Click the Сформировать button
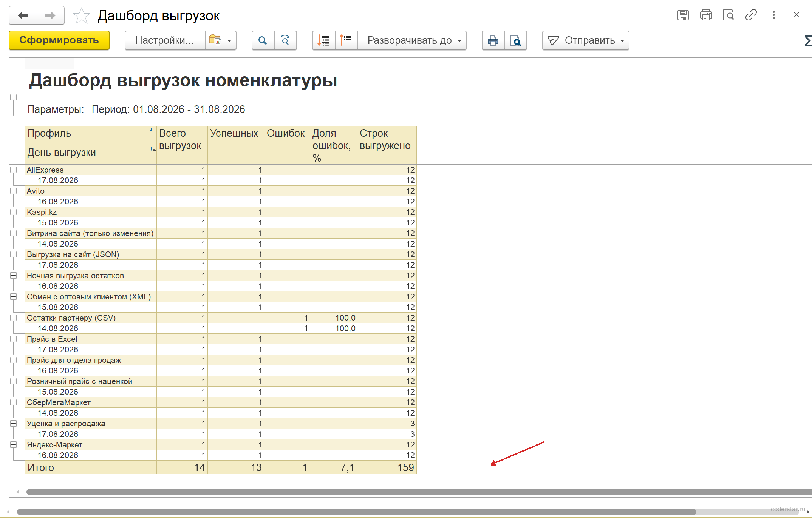Screen dimensions: 812x518 click(x=59, y=40)
